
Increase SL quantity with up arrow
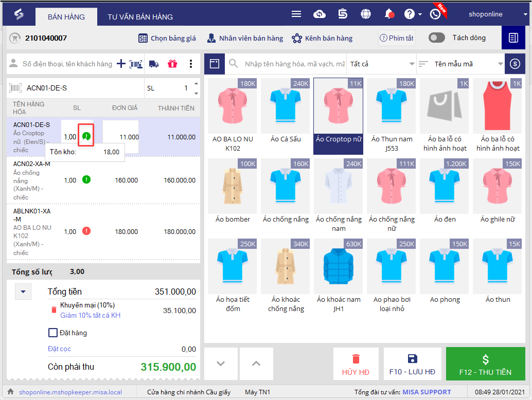[x=196, y=83]
